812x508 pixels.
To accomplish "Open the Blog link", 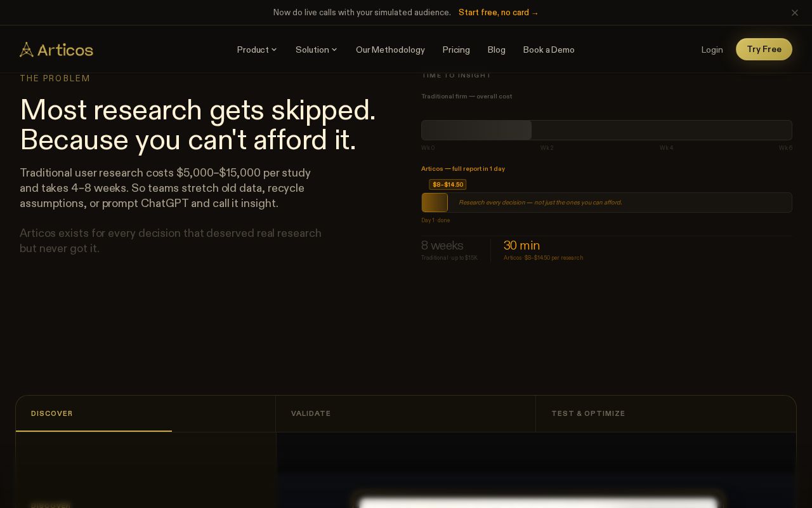I will 496,50.
